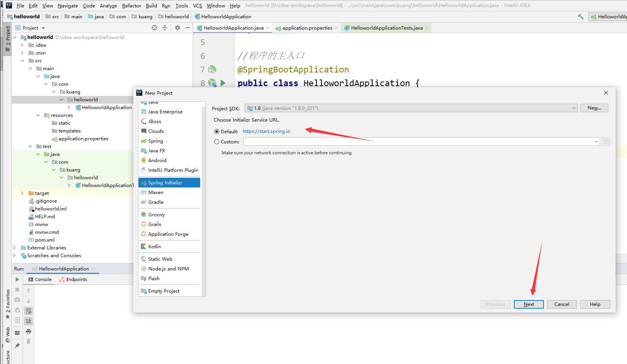Select the Custom URL radio button
The image size is (627, 364).
pos(217,142)
